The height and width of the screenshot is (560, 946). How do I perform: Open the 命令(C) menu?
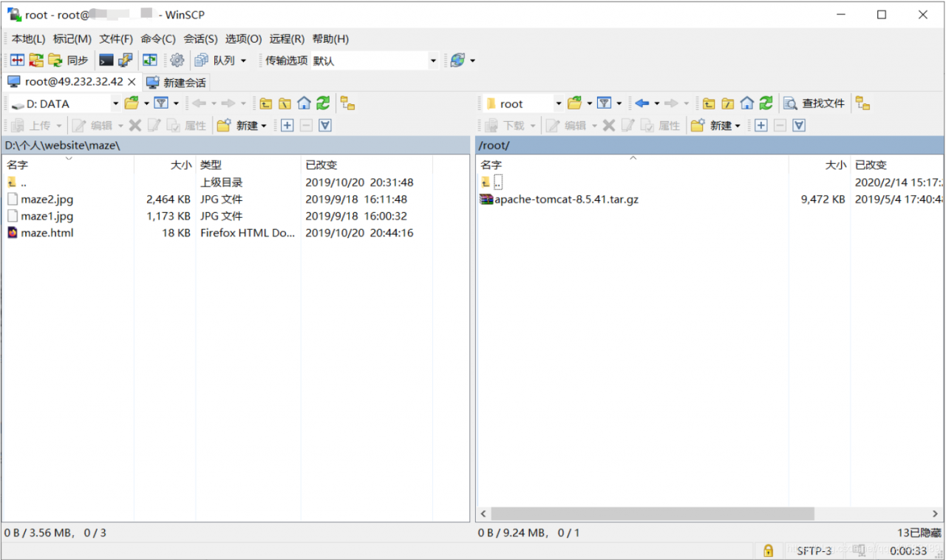pyautogui.click(x=158, y=39)
